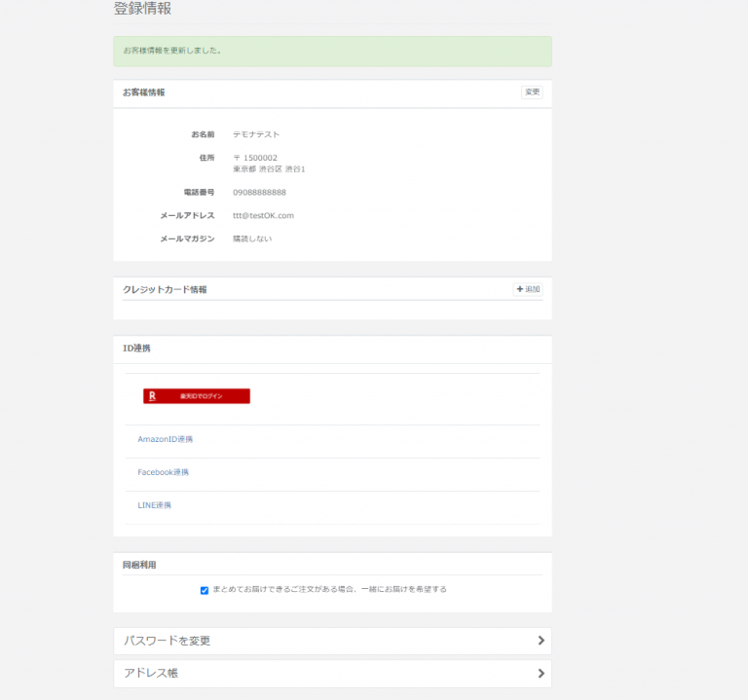Click the メールアドレス field label

(x=187, y=215)
